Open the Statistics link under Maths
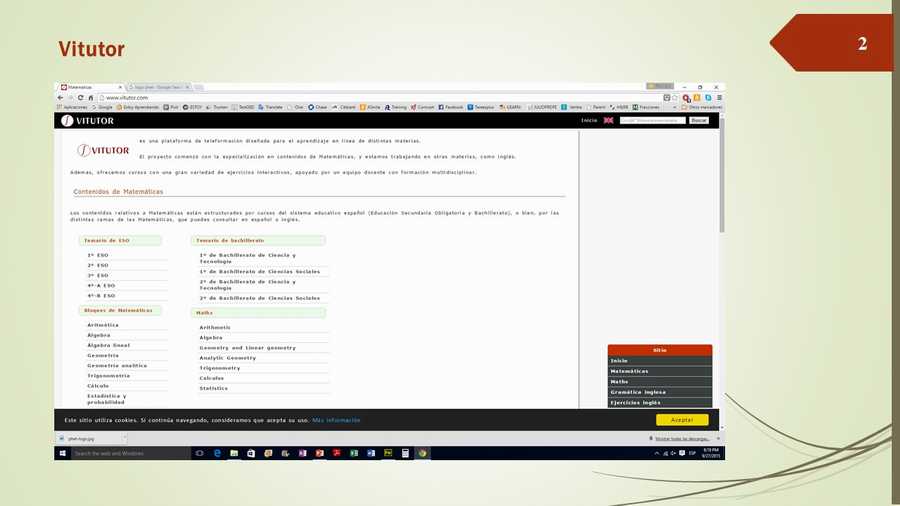Viewport: 900px width, 506px height. click(214, 388)
